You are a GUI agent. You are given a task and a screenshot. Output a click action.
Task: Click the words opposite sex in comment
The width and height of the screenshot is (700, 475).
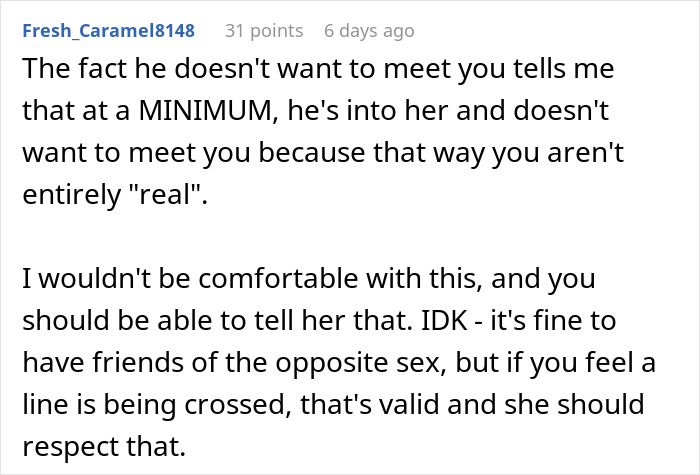click(358, 364)
